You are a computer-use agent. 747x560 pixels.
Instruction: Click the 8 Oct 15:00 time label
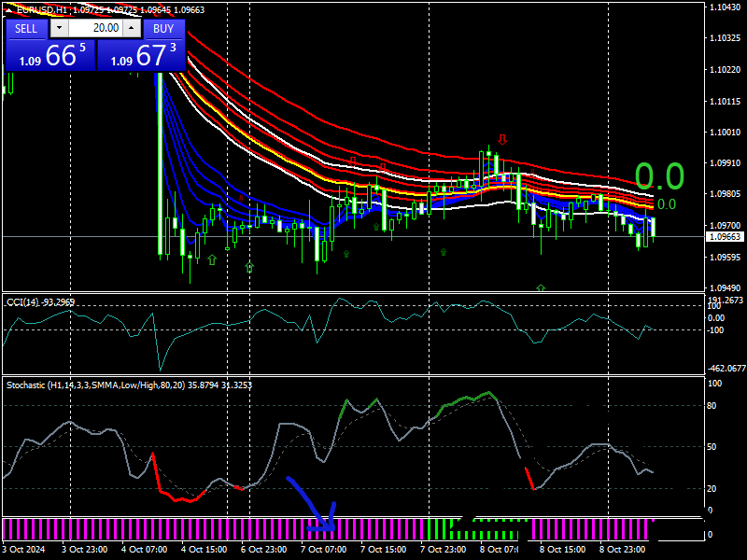(563, 549)
